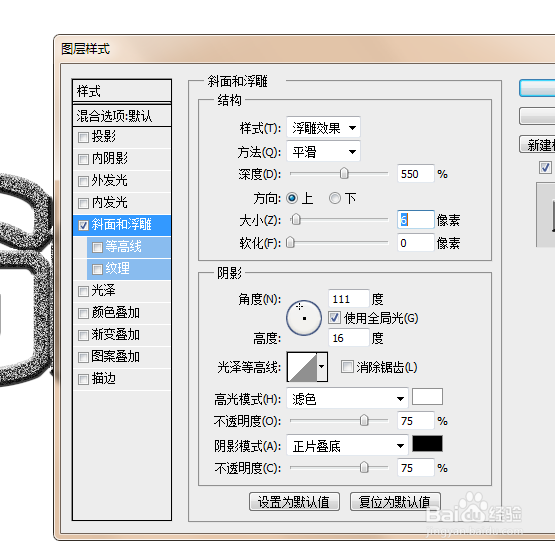This screenshot has width=555, height=551.
Task: Click the 设置为默认值 button
Action: [294, 501]
